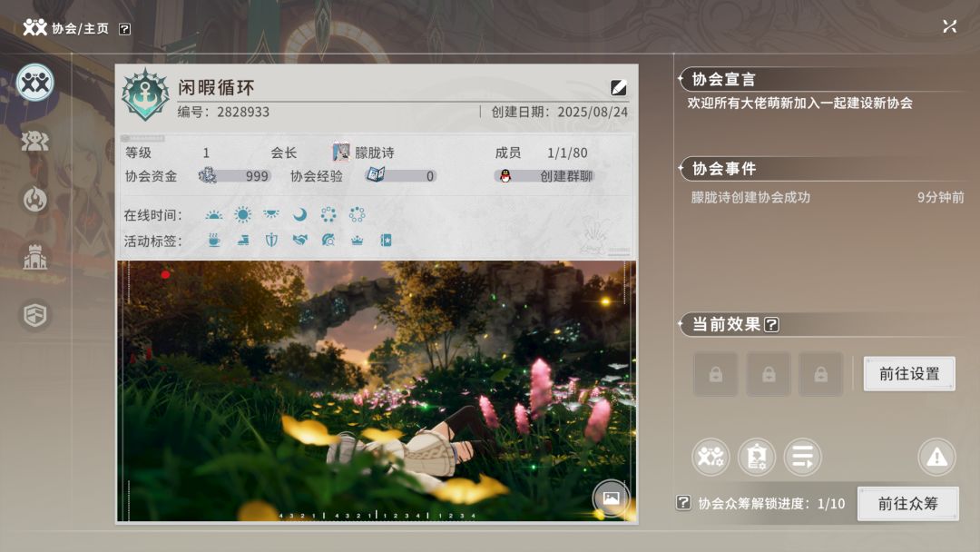
Task: Click the second locked effect slot
Action: pyautogui.click(x=769, y=374)
